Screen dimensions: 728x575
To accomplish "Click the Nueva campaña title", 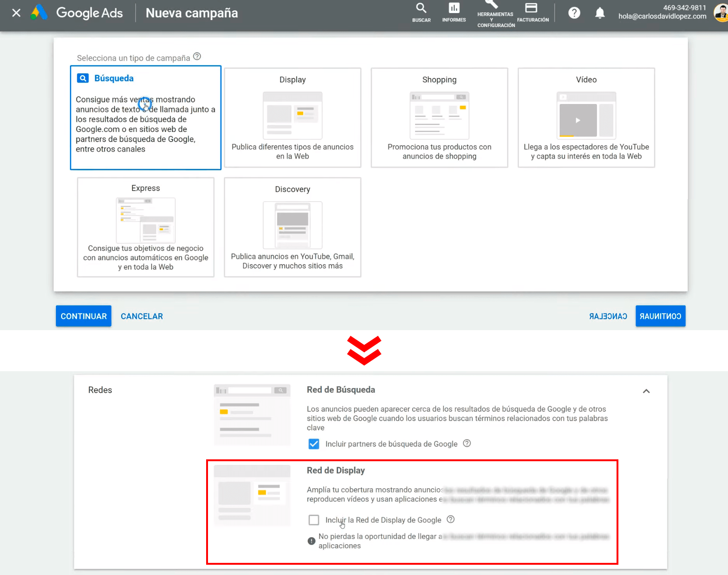I will point(192,13).
